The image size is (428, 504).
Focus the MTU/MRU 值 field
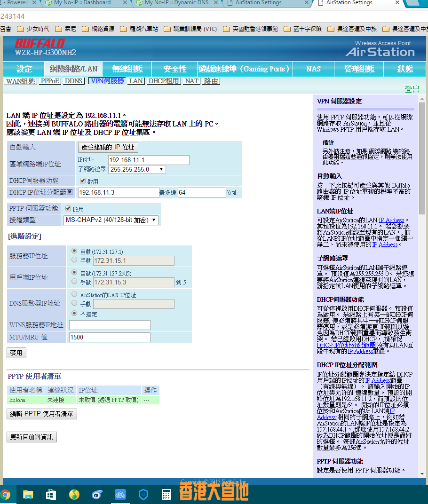point(110,337)
